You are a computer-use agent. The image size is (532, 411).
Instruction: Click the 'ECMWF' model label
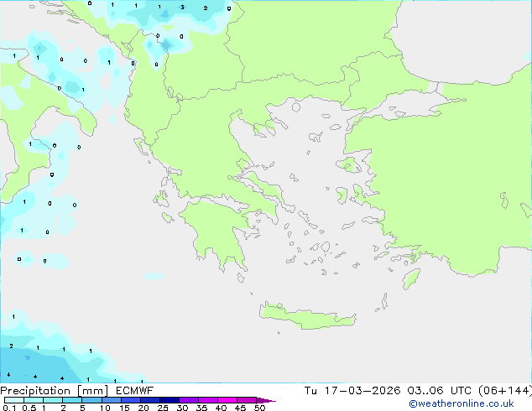(135, 391)
